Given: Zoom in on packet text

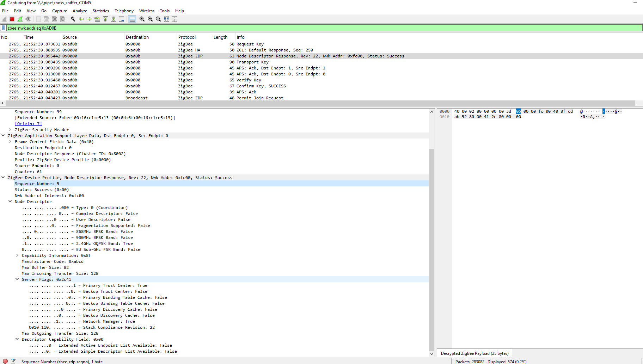Looking at the screenshot, I should click(x=142, y=19).
